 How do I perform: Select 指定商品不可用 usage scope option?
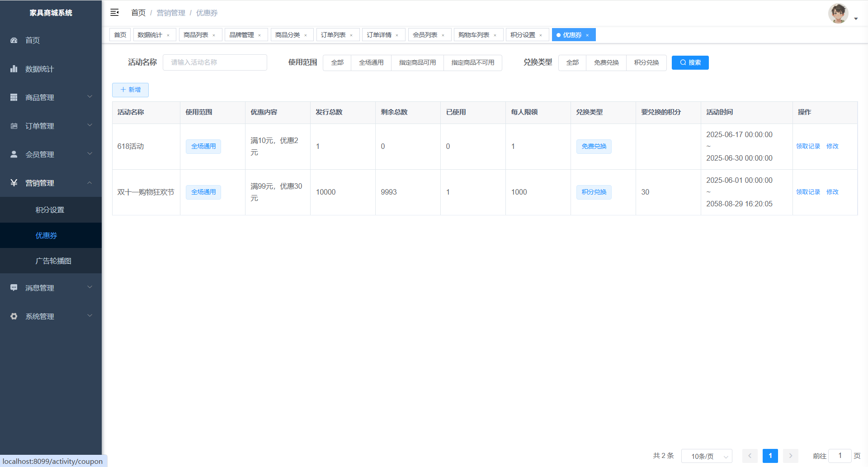click(472, 62)
